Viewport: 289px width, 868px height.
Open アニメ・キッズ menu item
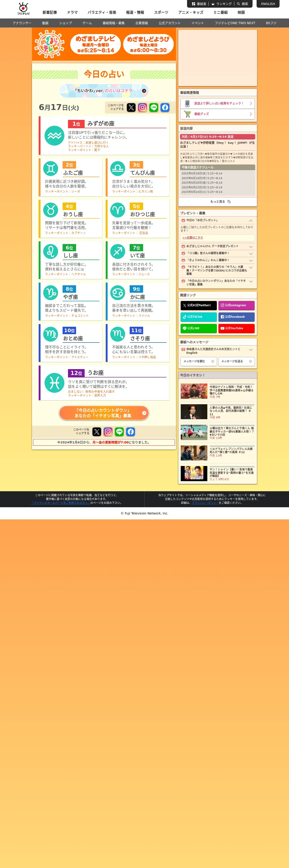click(191, 12)
